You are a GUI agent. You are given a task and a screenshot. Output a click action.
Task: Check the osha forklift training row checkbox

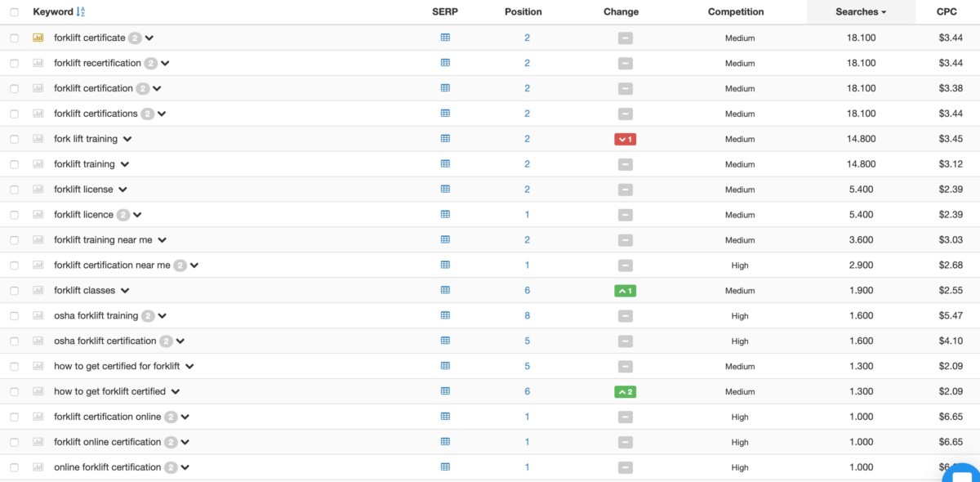click(x=15, y=316)
